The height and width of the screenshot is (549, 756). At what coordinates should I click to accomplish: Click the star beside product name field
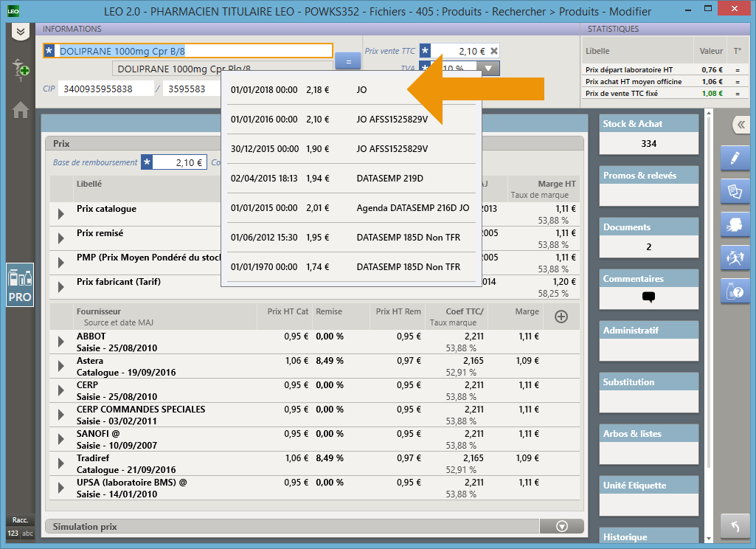pos(49,51)
